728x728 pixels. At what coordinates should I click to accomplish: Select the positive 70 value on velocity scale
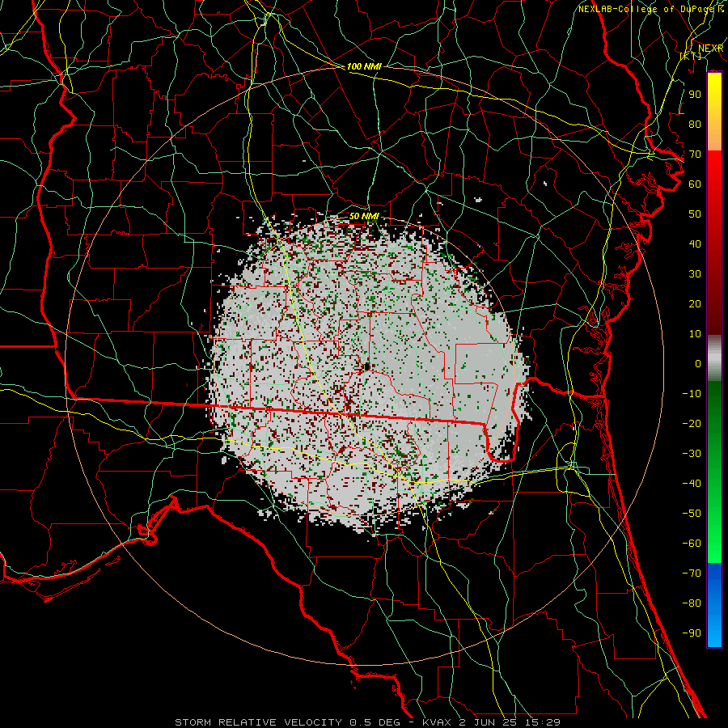coord(695,154)
